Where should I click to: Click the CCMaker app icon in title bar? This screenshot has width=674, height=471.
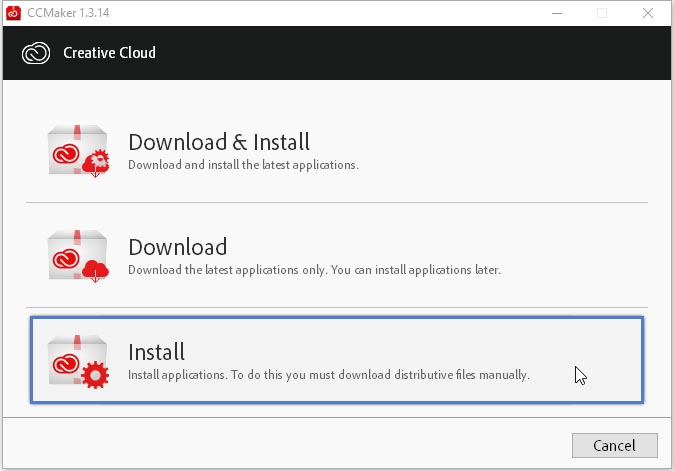(13, 13)
